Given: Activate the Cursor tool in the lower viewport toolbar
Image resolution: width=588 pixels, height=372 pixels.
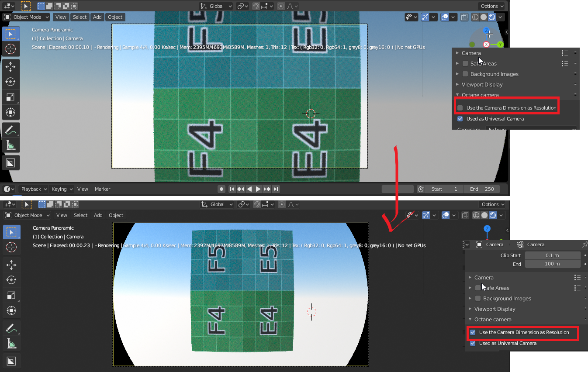Looking at the screenshot, I should coord(12,247).
